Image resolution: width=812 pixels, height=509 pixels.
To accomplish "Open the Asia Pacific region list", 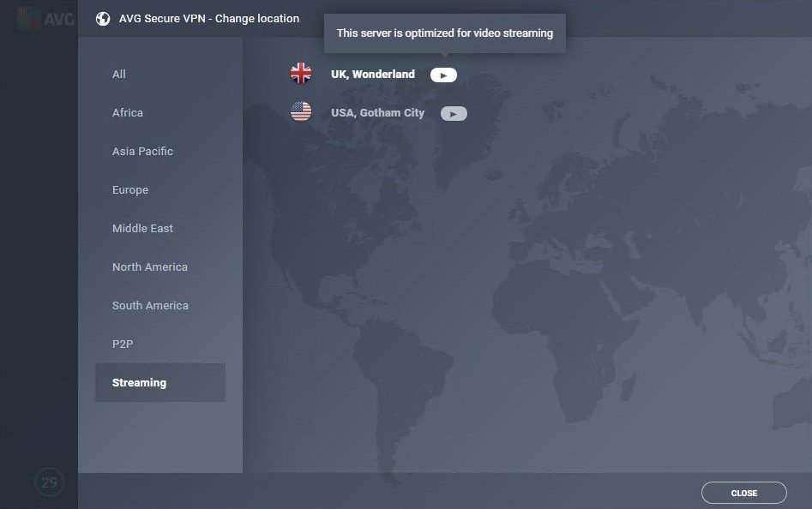I will pyautogui.click(x=142, y=151).
